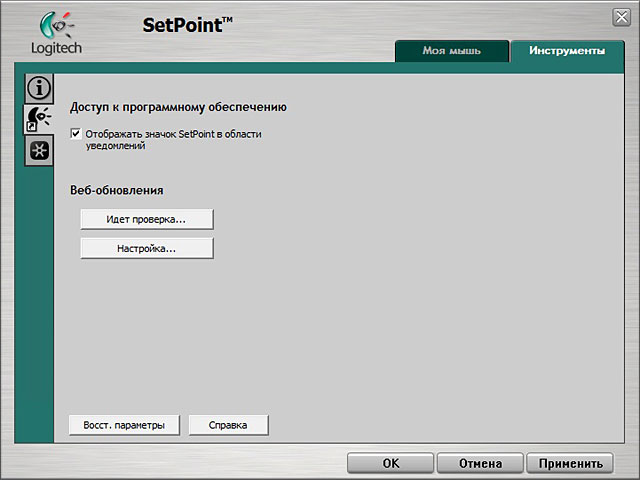
Task: Click the Logitech logo
Action: point(56,33)
